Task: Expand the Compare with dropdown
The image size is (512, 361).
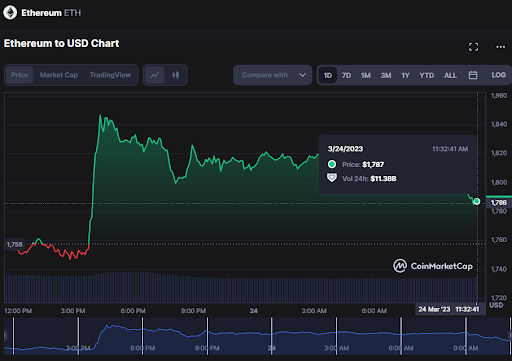Action: tap(272, 75)
